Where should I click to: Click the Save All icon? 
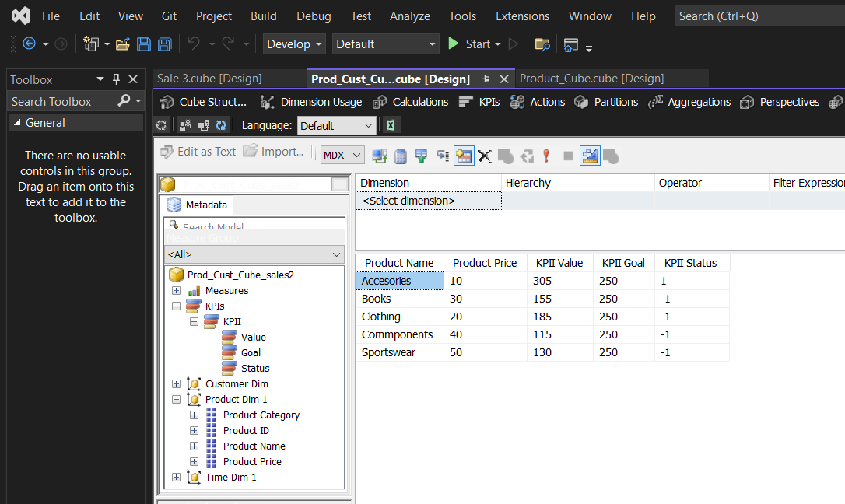[164, 44]
